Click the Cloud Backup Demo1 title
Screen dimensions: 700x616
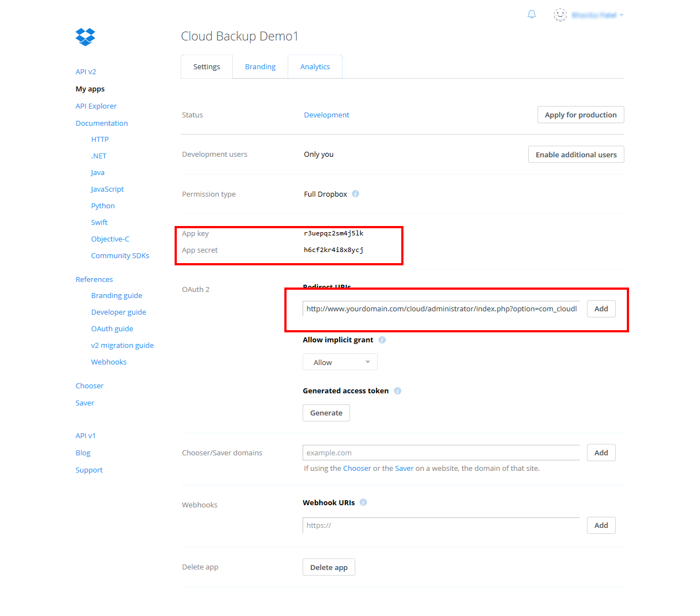(x=239, y=36)
